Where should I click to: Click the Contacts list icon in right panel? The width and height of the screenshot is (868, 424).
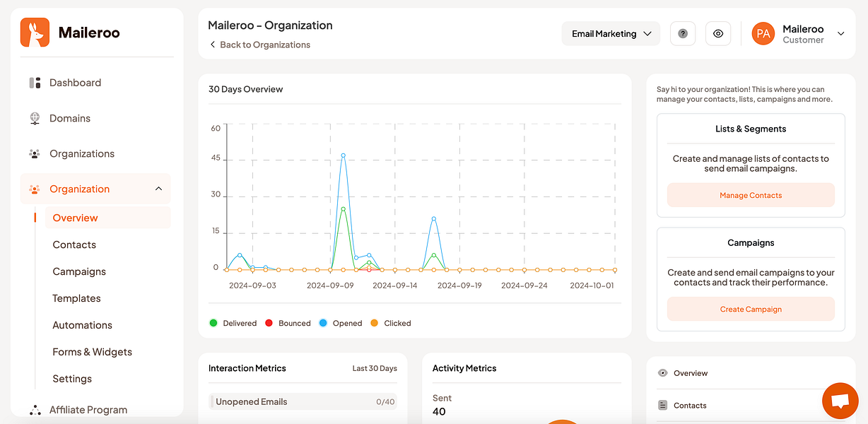[x=662, y=406]
